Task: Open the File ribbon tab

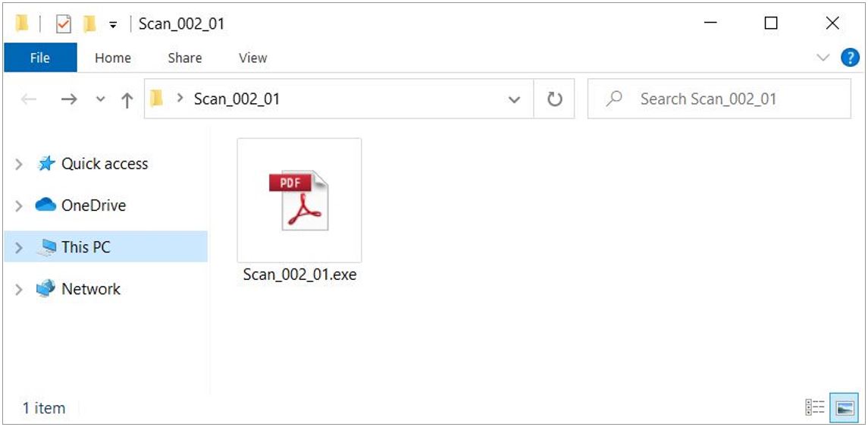Action: click(x=40, y=58)
